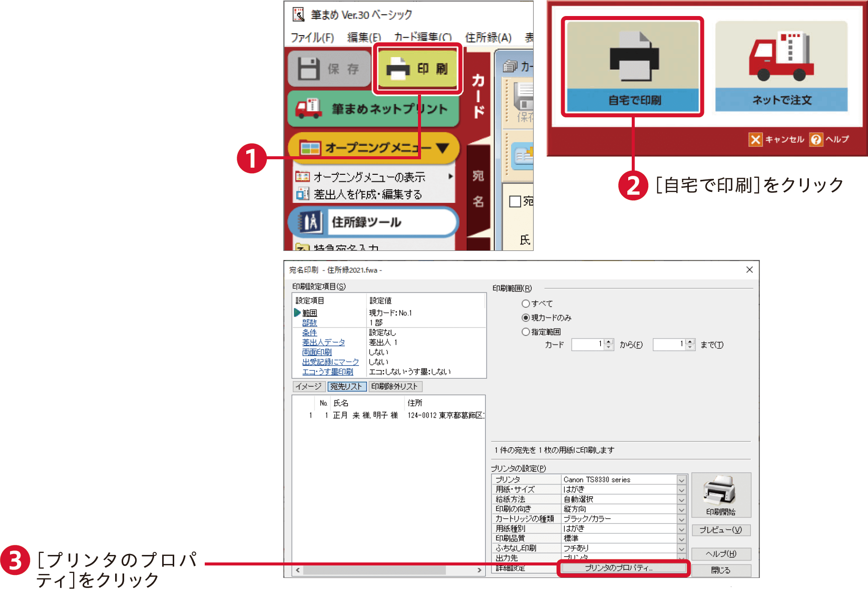Open the 印刷の向き dropdown
The width and height of the screenshot is (868, 589).
coord(681,509)
